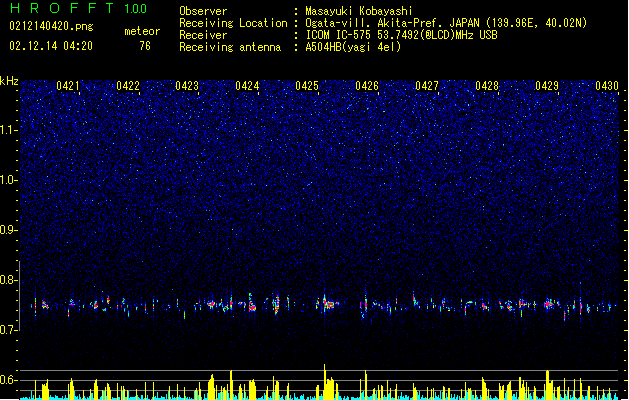Click the Receiving antenna label
The image size is (629, 400).
tap(230, 47)
